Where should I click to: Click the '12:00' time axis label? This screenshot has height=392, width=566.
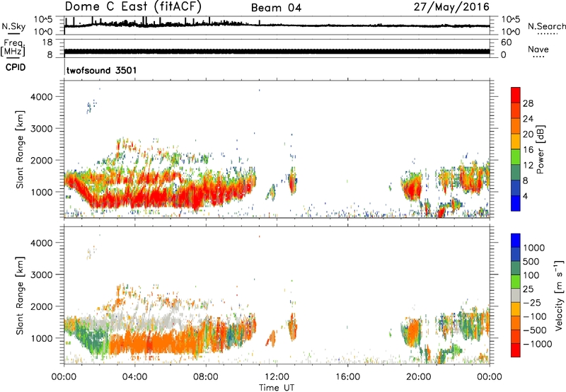(x=277, y=377)
